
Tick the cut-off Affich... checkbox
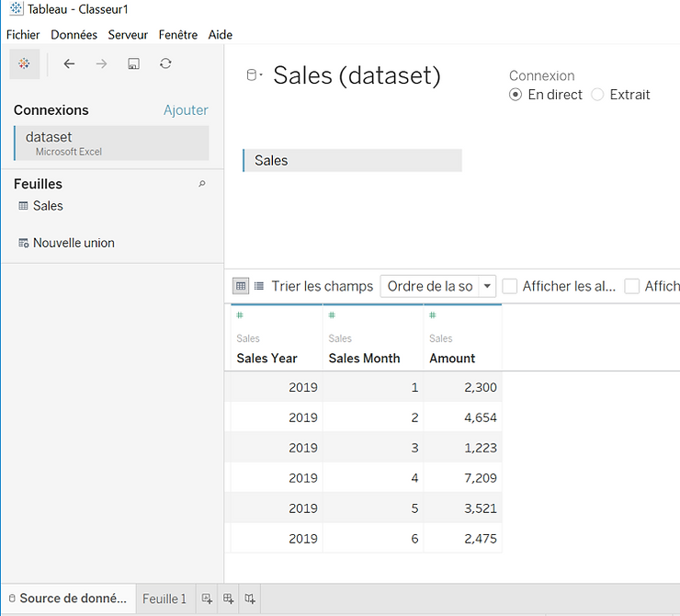click(632, 286)
